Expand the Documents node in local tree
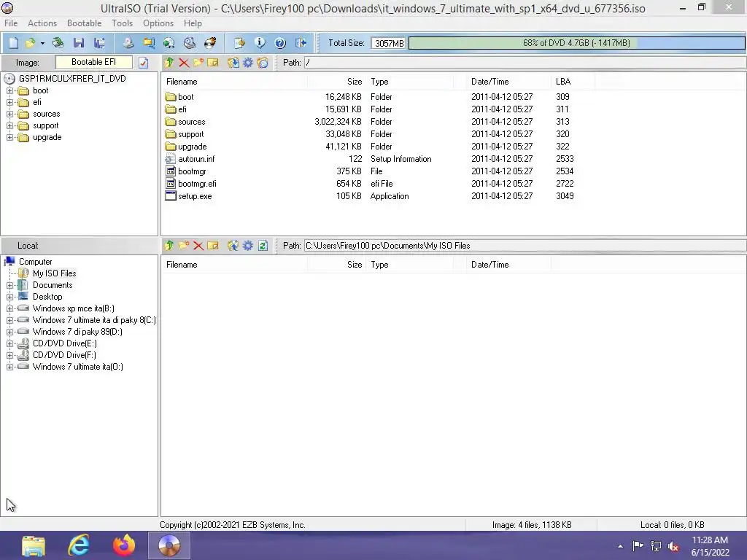This screenshot has width=747, height=560. (x=9, y=285)
